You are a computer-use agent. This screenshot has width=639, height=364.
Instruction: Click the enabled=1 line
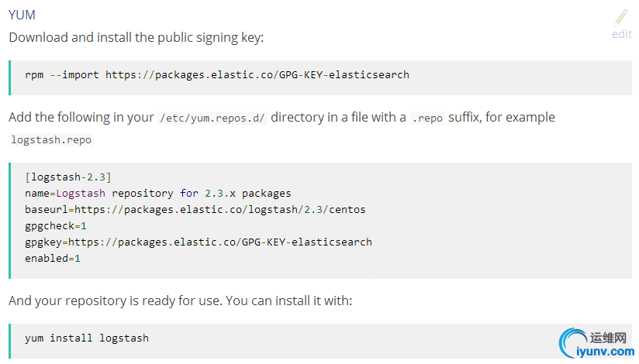pos(53,258)
